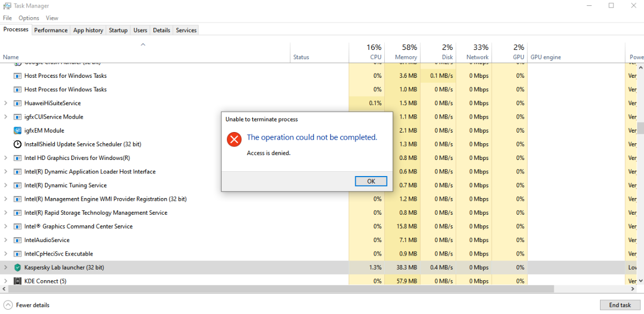The width and height of the screenshot is (644, 314).
Task: Click the red error icon in dialog
Action: pyautogui.click(x=234, y=140)
